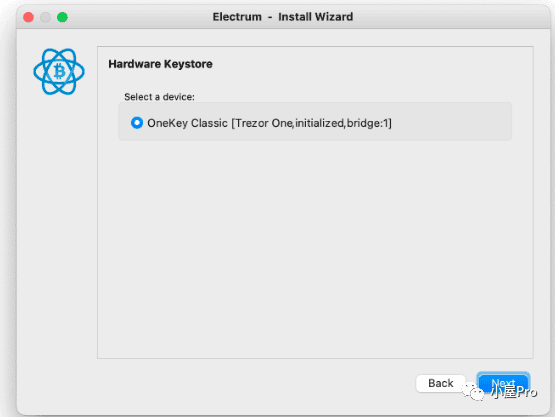Viewport: 555px width, 417px height.
Task: Click the "Select a device:" label
Action: tap(159, 97)
